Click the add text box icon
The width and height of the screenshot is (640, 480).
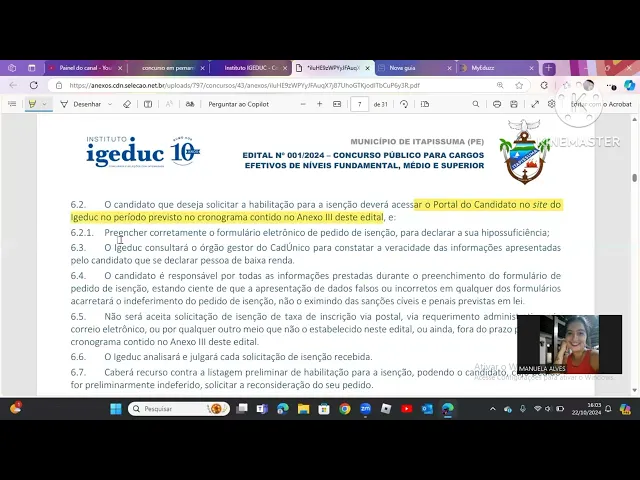click(x=148, y=104)
